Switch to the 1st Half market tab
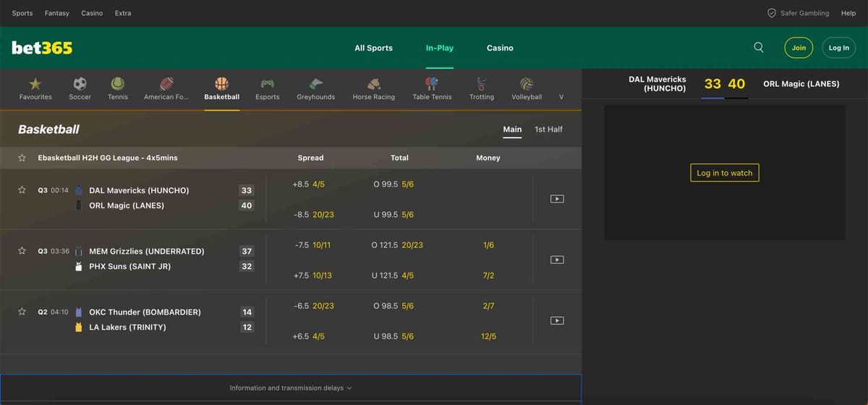 [548, 129]
